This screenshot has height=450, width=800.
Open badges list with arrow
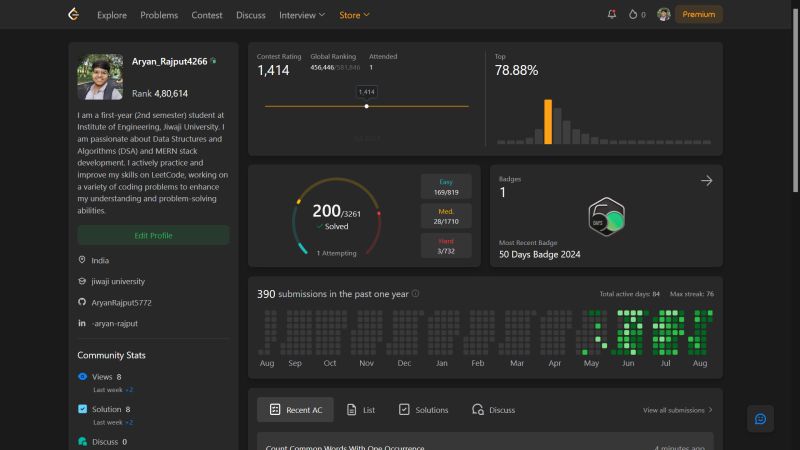(x=706, y=181)
